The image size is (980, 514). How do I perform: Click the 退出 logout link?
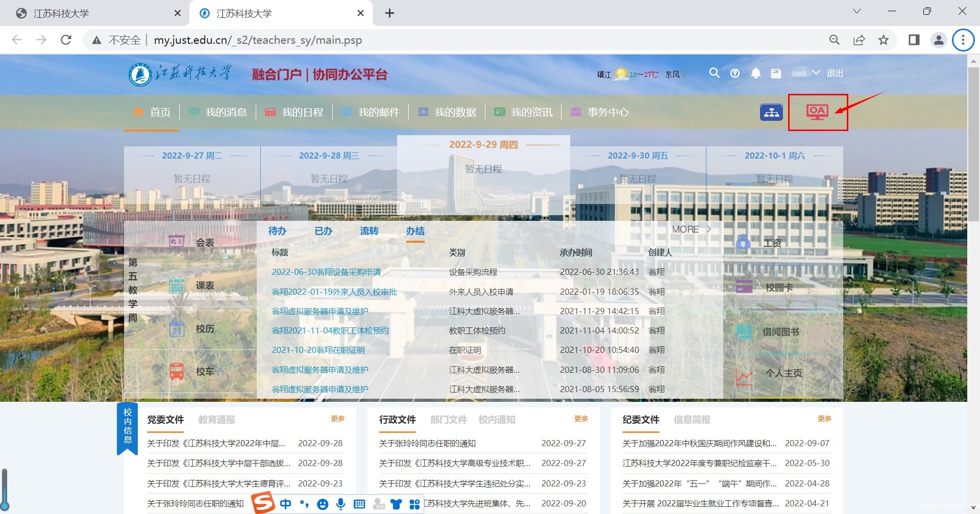tap(835, 73)
